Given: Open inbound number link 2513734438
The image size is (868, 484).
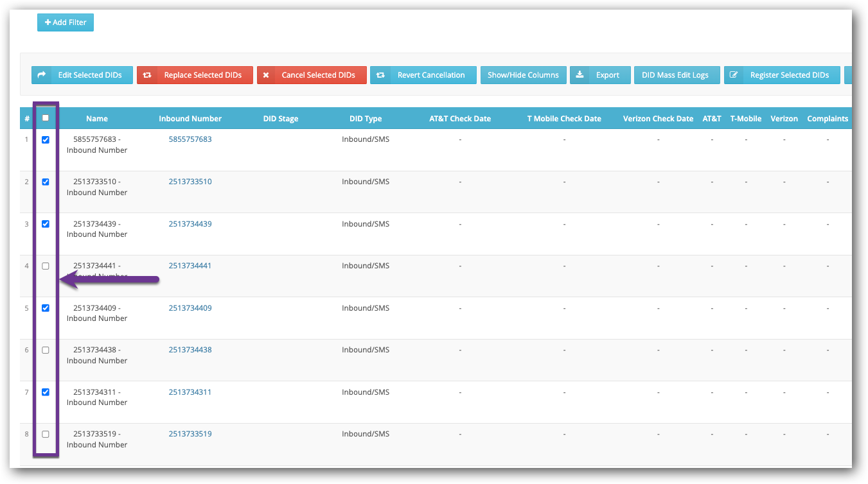Looking at the screenshot, I should tap(190, 350).
